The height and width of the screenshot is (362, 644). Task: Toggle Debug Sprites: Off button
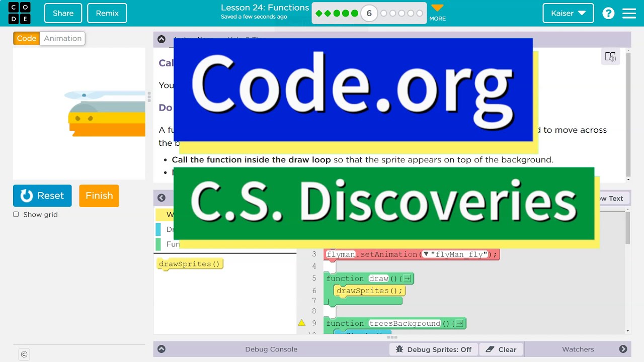tap(434, 349)
